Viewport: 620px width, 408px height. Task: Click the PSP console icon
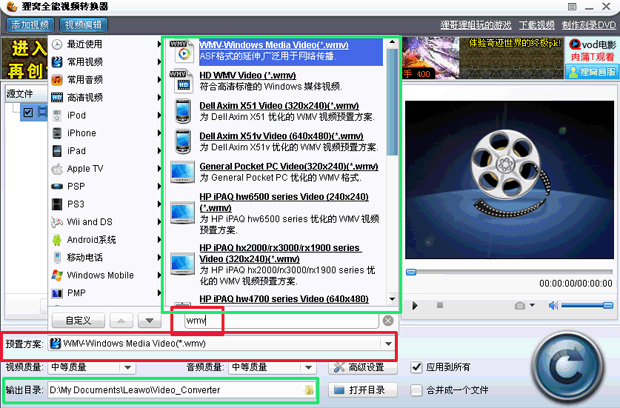tap(57, 186)
